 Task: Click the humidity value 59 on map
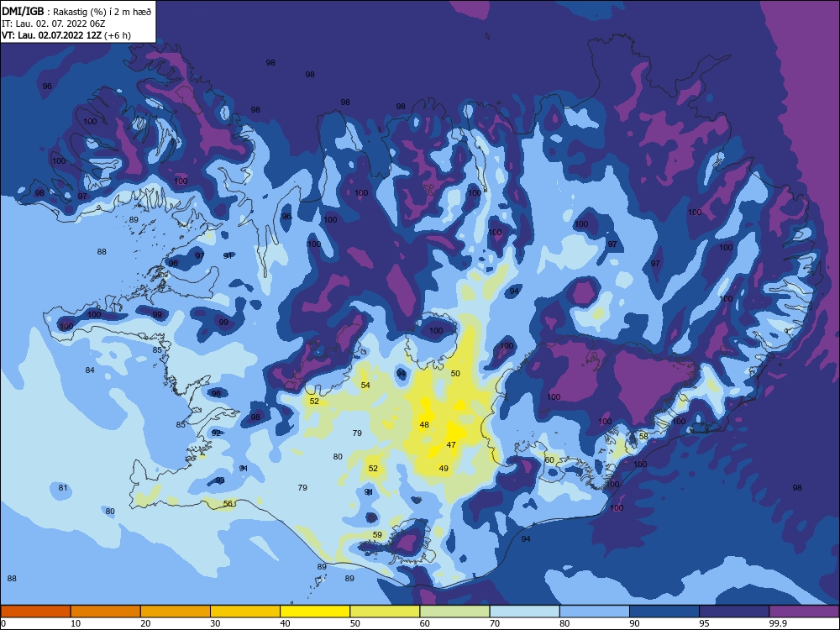[x=377, y=534]
